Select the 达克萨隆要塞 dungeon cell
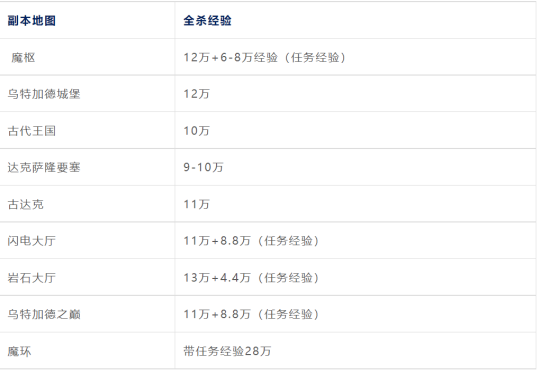This screenshot has height=372, width=540. pos(44,167)
